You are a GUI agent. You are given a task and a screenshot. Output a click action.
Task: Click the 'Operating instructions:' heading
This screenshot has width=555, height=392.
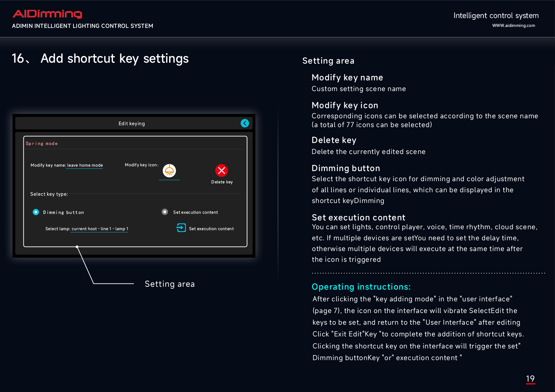click(x=361, y=287)
